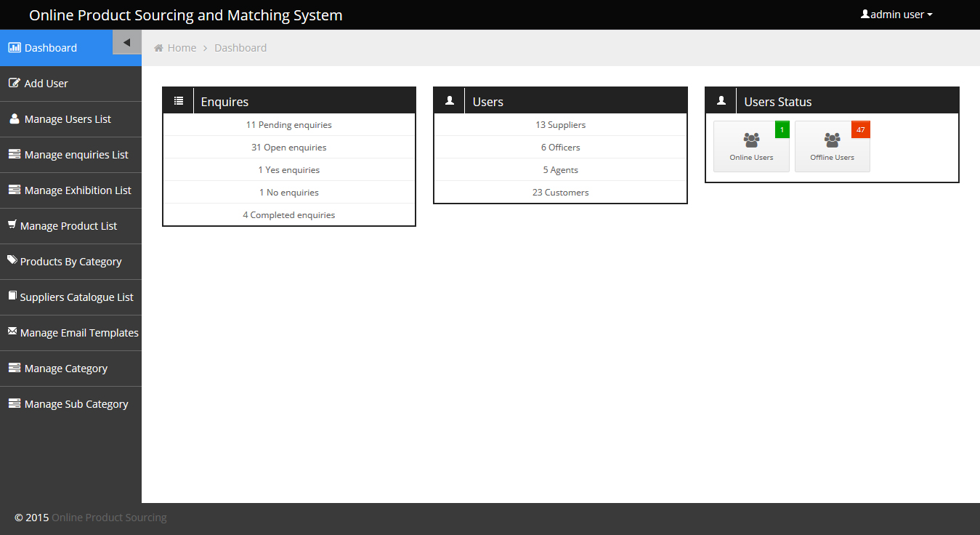
Task: Select Manage Sub Category in sidebar
Action: (70, 404)
